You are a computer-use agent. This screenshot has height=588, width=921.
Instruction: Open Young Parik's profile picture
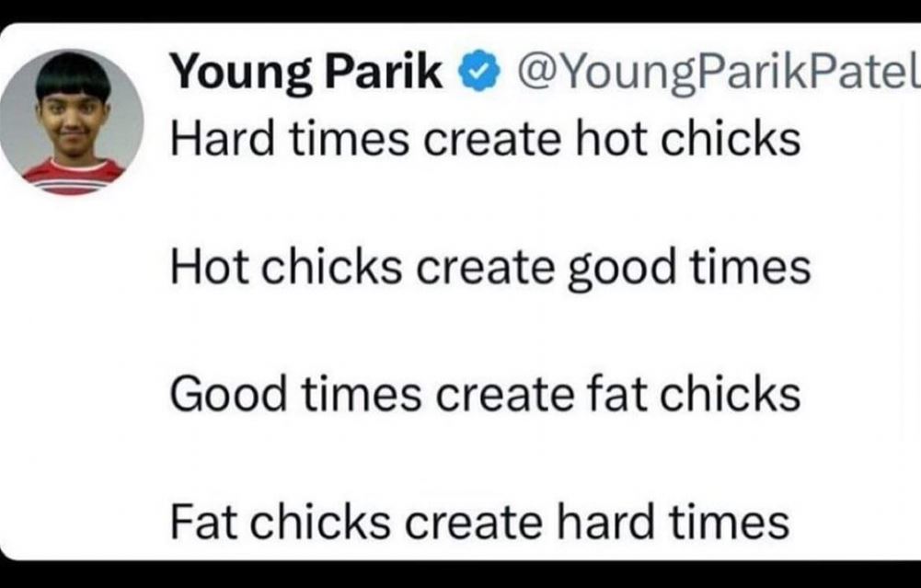[x=71, y=122]
